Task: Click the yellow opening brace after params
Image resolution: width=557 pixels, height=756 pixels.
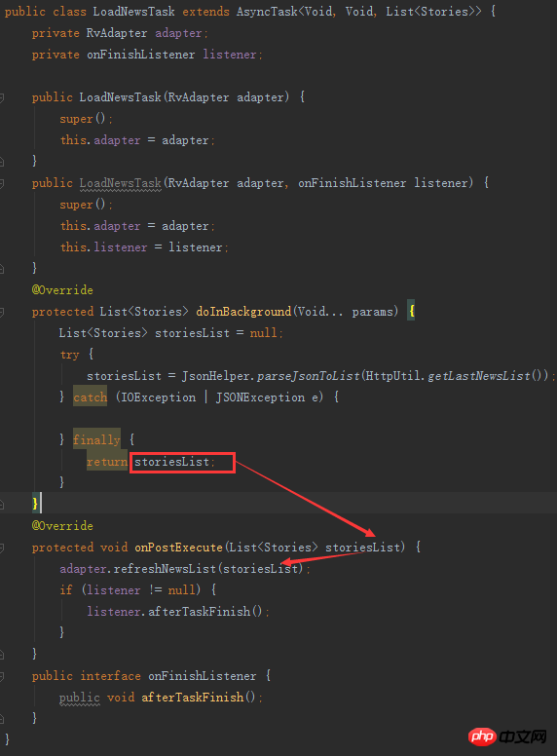Action: pyautogui.click(x=412, y=312)
